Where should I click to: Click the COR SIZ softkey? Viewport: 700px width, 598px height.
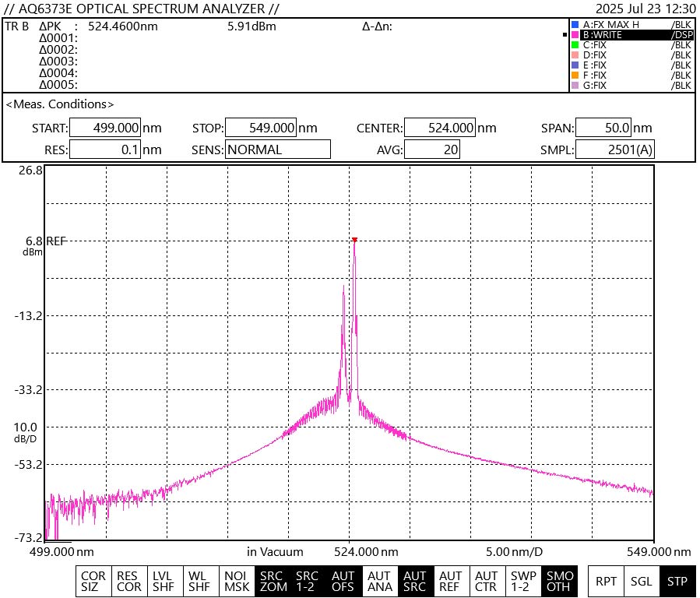93,582
